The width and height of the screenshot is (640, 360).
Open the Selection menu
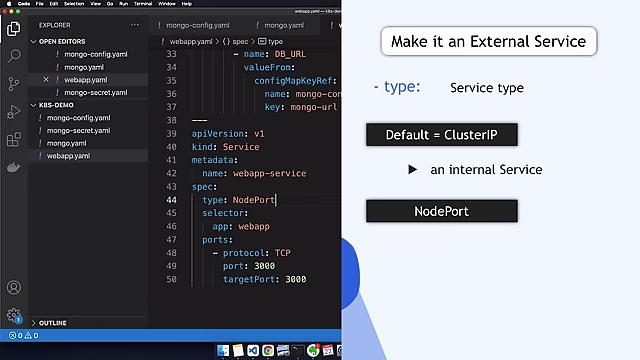click(74, 4)
